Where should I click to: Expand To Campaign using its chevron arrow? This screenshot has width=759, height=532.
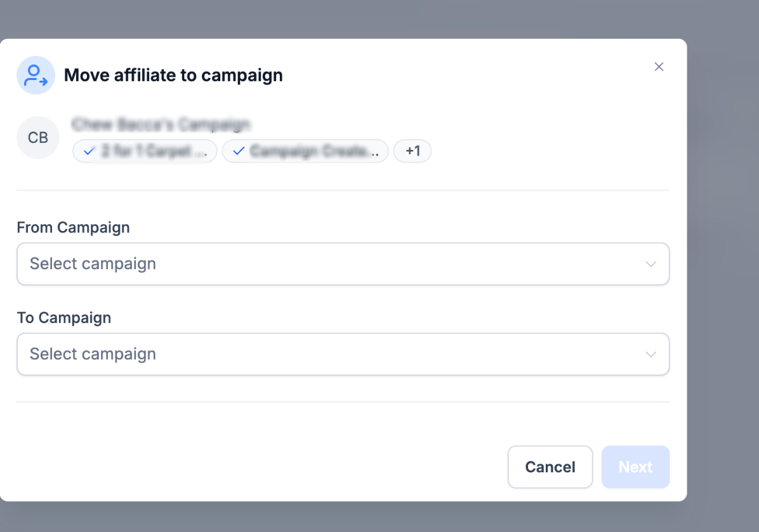650,354
